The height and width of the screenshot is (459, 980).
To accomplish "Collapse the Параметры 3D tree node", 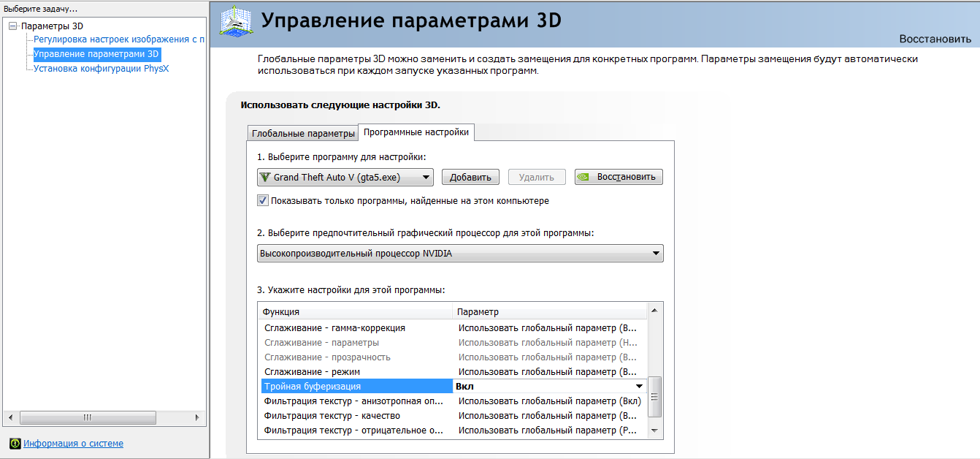I will pyautogui.click(x=12, y=26).
